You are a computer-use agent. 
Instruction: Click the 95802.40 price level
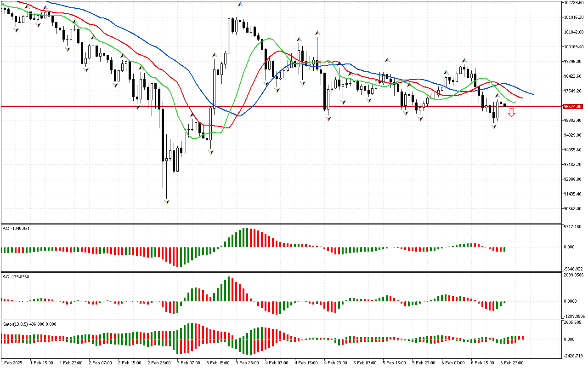pos(572,121)
